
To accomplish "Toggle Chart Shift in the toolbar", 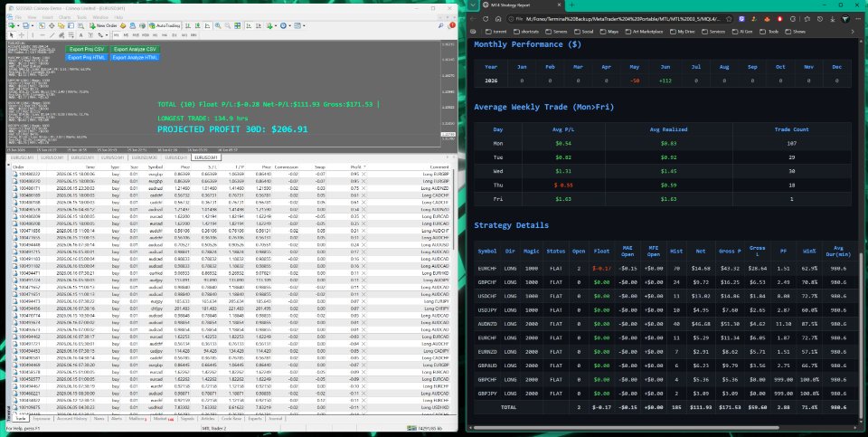I will click(259, 25).
